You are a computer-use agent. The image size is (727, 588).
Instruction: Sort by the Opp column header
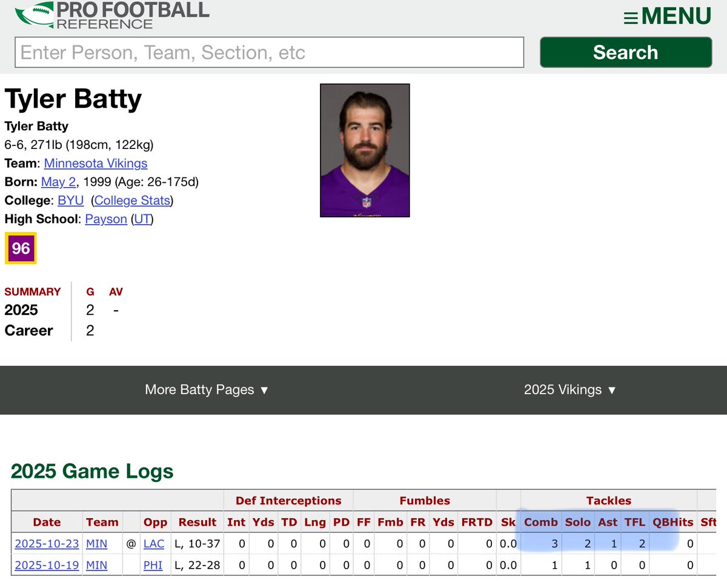click(155, 522)
